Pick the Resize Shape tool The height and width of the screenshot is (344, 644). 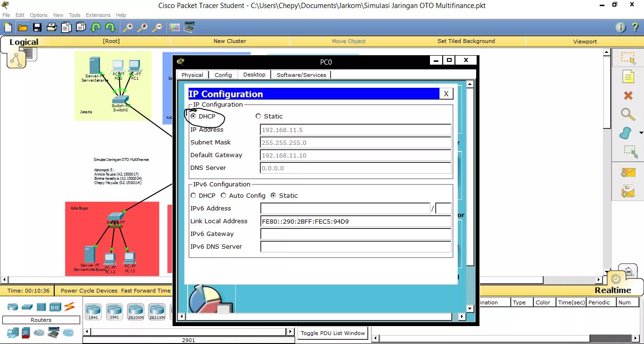(629, 151)
